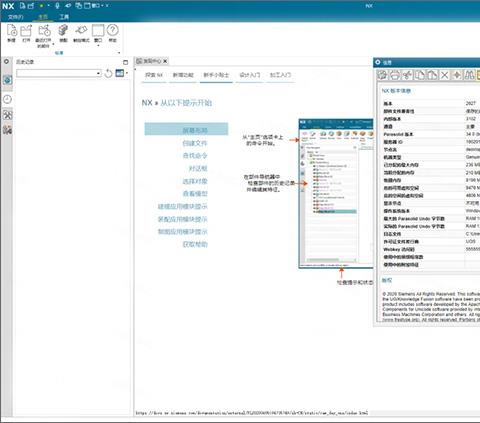Click the NX interface preview thumbnail
The width and height of the screenshot is (480, 423).
[336, 193]
